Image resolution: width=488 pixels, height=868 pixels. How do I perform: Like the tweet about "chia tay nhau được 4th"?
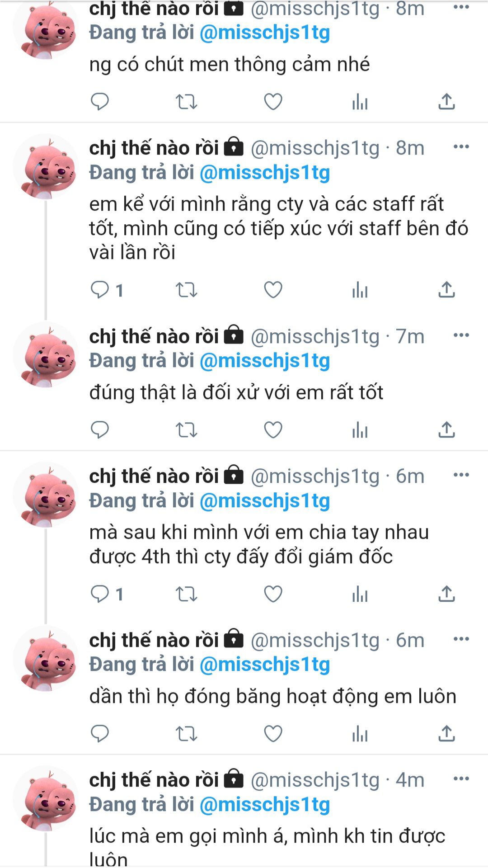[x=273, y=594]
